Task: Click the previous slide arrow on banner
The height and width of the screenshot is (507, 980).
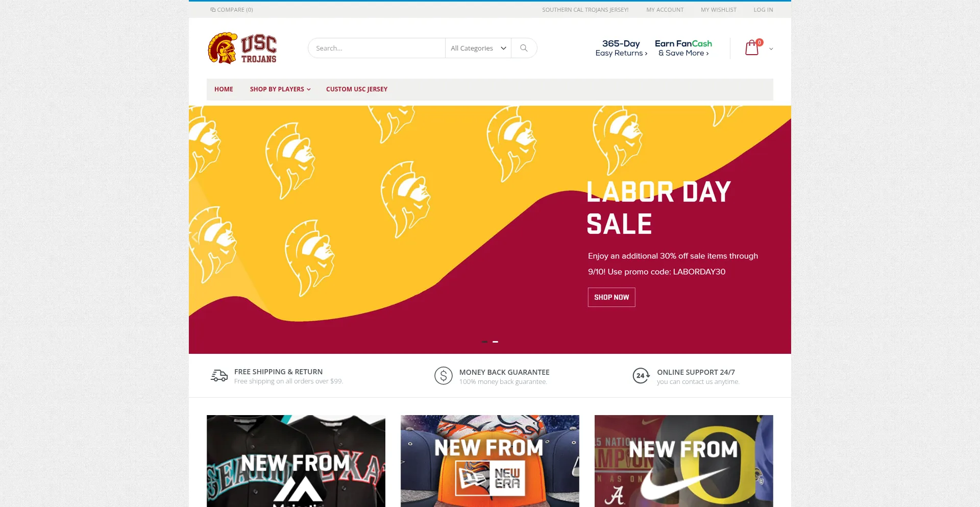Action: click(194, 236)
